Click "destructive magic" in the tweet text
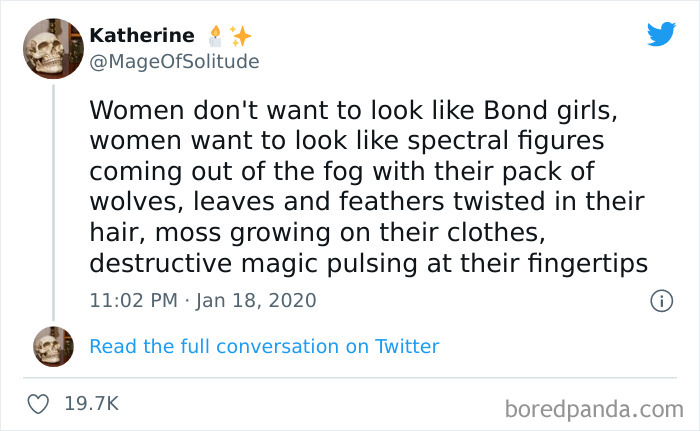This screenshot has width=700, height=431. tap(204, 265)
